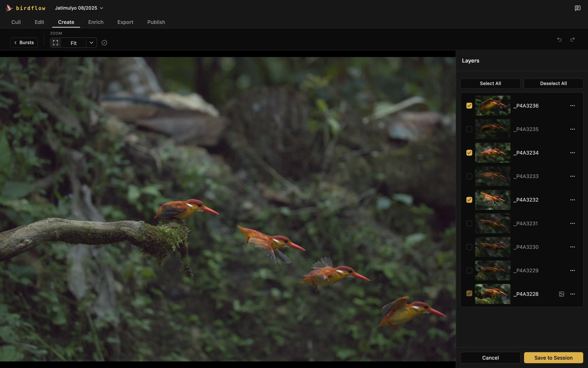
Task: Click the fit-to-screen zoom icon
Action: (x=55, y=43)
